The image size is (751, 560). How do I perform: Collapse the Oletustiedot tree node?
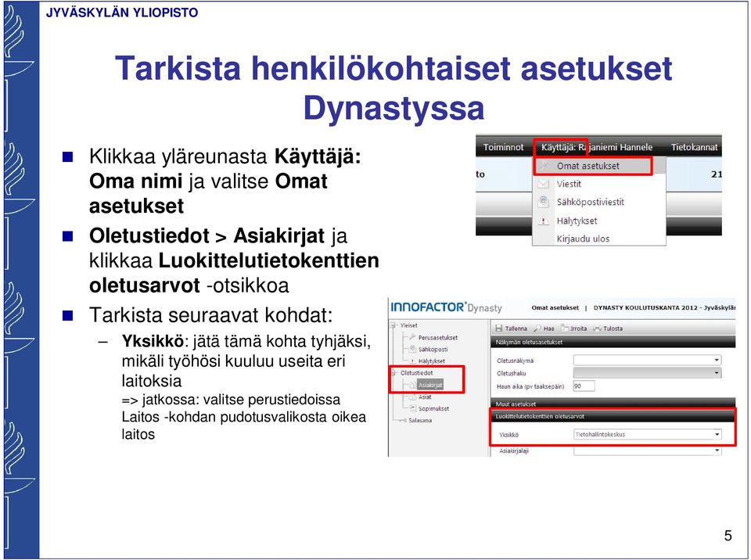pyautogui.click(x=393, y=372)
